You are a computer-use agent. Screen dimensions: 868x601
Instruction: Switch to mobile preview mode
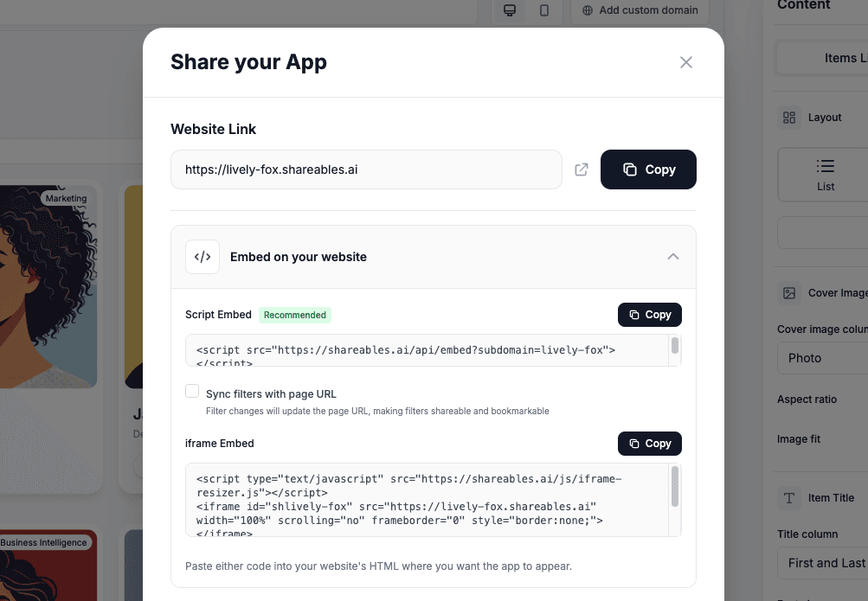coord(545,10)
